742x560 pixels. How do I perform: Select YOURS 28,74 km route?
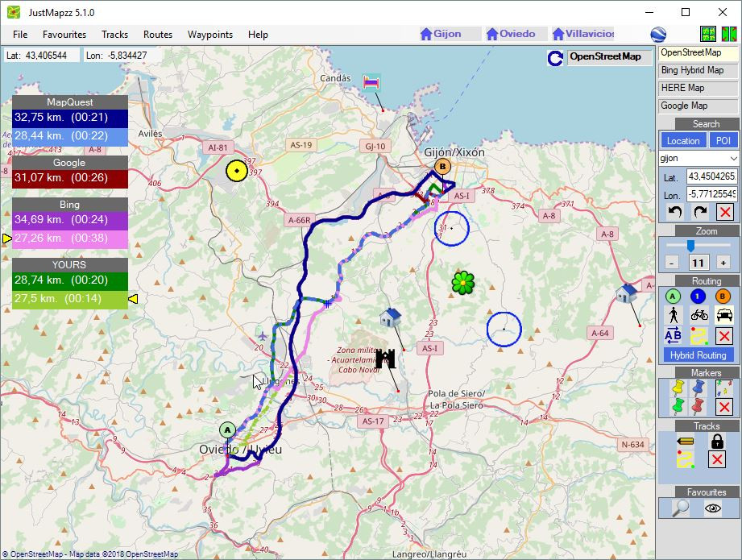pos(70,280)
